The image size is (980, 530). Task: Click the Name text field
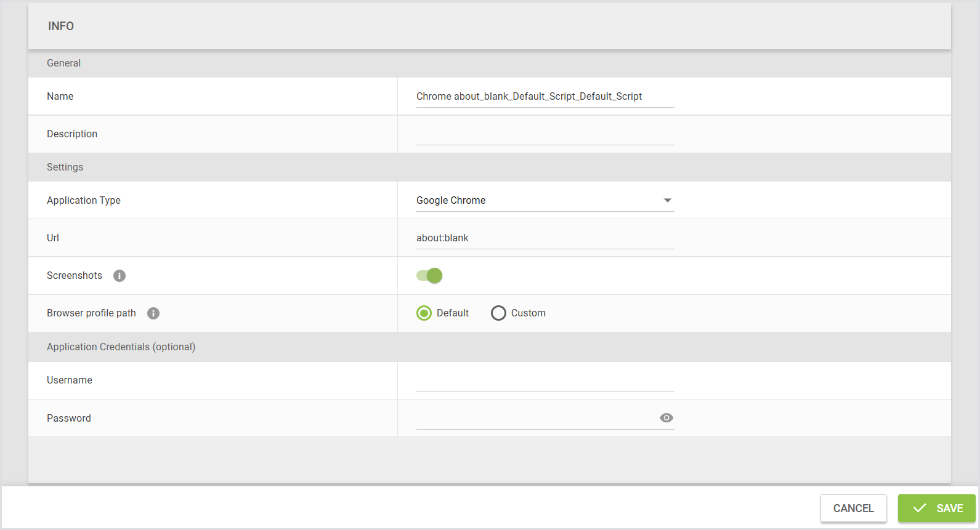545,97
